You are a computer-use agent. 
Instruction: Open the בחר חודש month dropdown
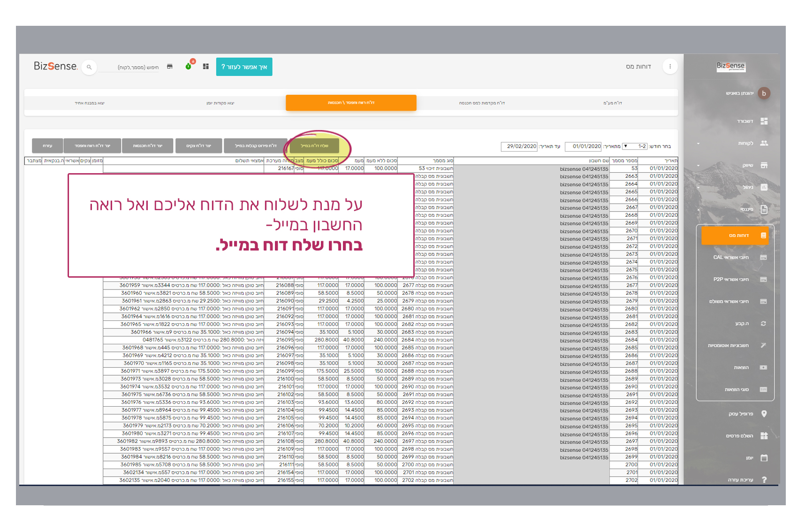635,146
